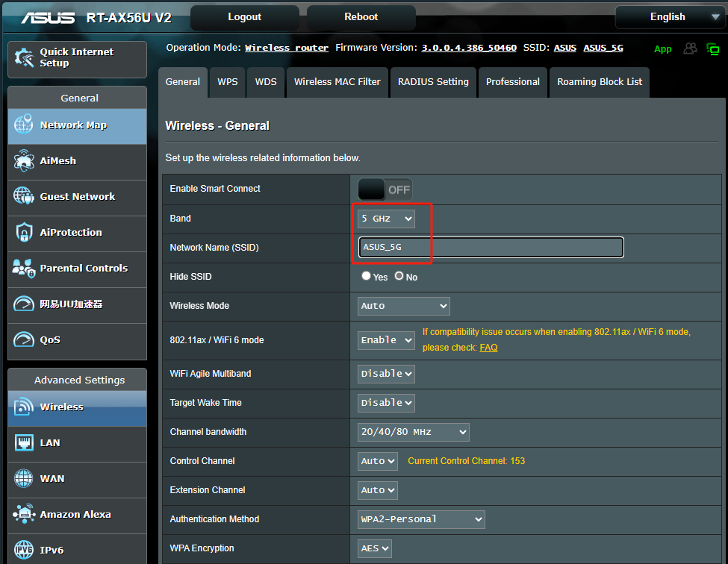Open the Authentication Method dropdown

[421, 519]
